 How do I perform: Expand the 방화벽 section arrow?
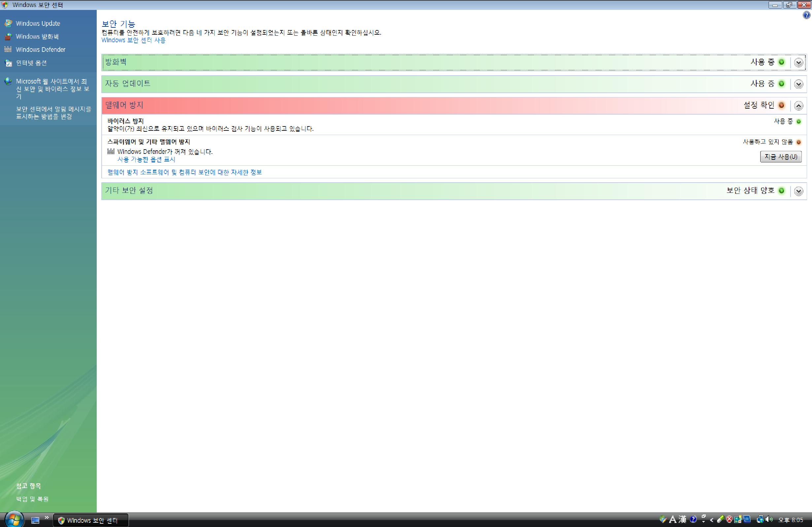[x=798, y=62]
